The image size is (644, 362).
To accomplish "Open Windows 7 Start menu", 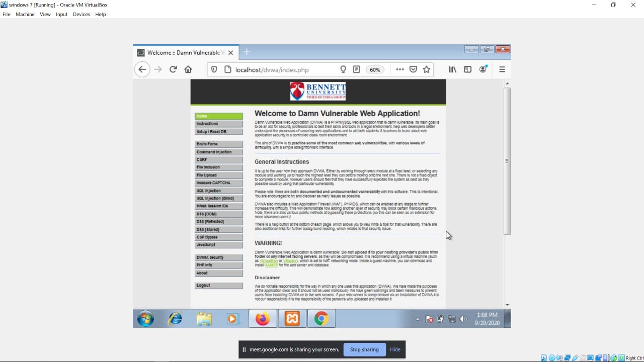I will pyautogui.click(x=146, y=319).
